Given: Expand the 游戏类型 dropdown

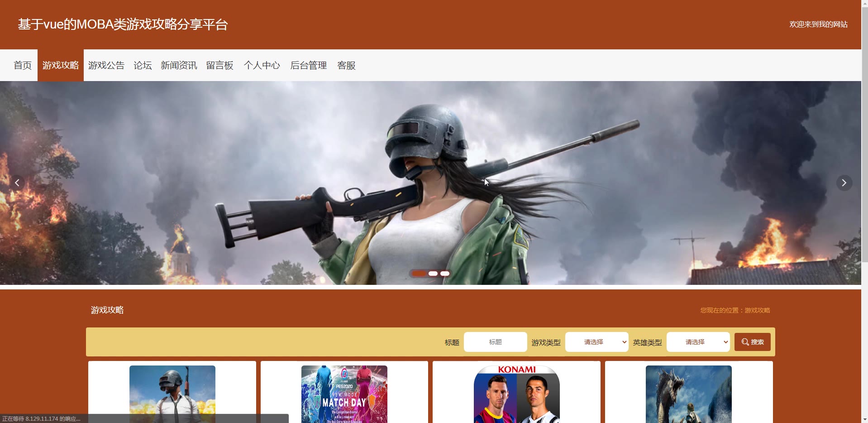Looking at the screenshot, I should tap(596, 342).
